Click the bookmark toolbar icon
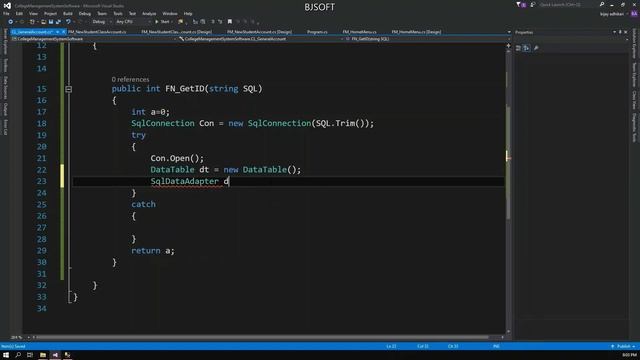This screenshot has height=360, width=640. click(230, 22)
